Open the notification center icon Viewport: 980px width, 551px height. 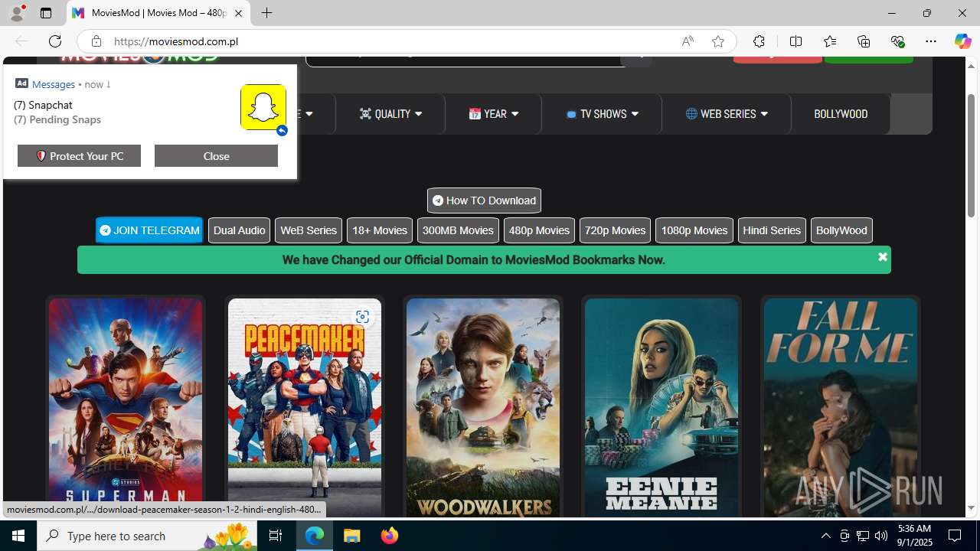pyautogui.click(x=955, y=536)
